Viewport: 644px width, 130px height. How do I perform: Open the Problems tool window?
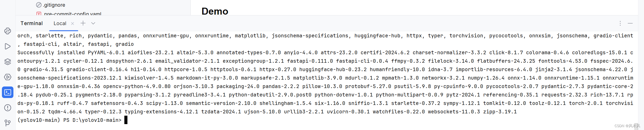tap(8, 108)
